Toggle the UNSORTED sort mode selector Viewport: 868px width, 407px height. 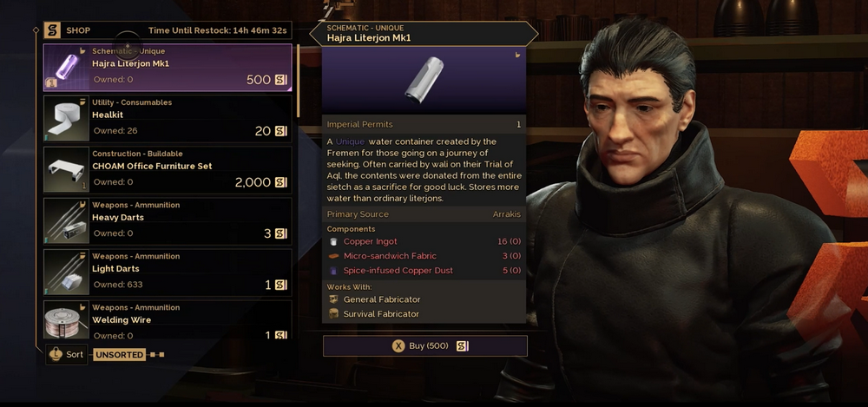coord(119,354)
